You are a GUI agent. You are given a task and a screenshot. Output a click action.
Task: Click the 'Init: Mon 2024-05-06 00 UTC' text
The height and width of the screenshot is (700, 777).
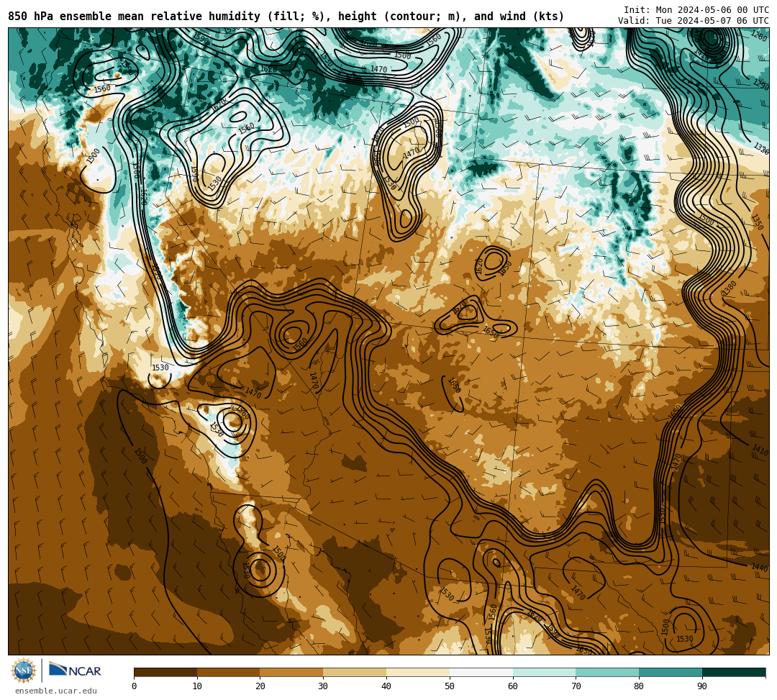pyautogui.click(x=696, y=10)
